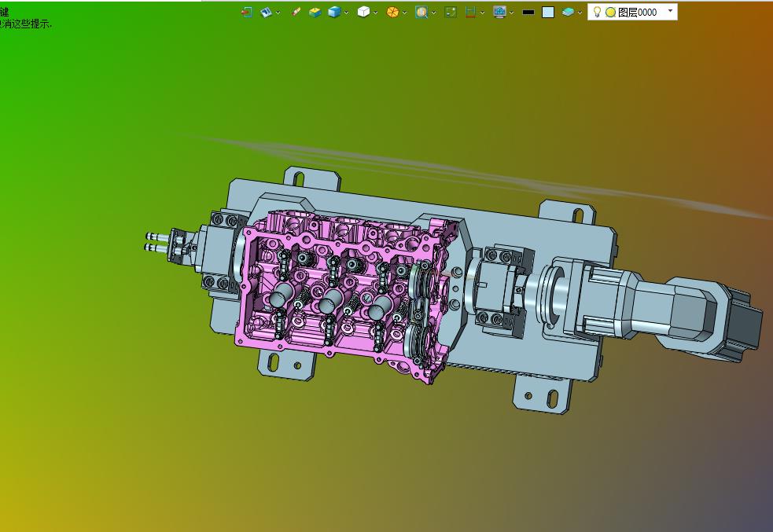Screen dimensions: 773x532
Task: Expand the arrow beside the magnifier icon
Action: coord(433,13)
